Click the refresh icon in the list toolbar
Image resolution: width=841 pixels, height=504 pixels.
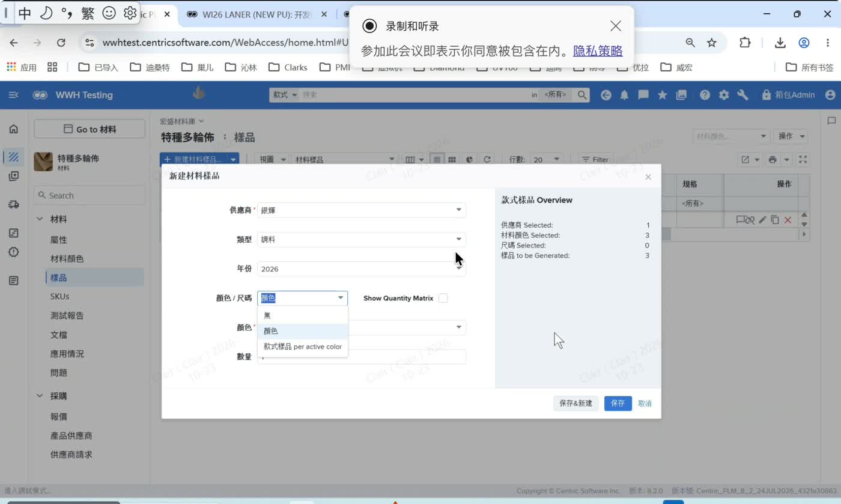[487, 160]
